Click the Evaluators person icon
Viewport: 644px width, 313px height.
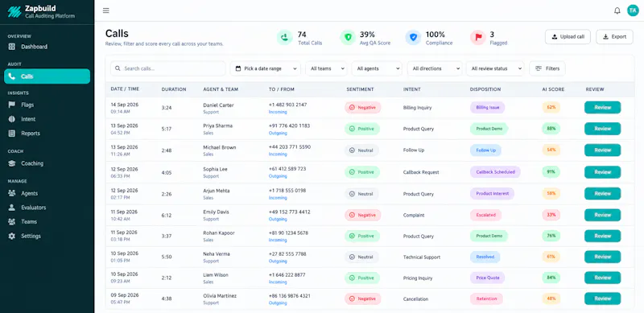(12, 208)
